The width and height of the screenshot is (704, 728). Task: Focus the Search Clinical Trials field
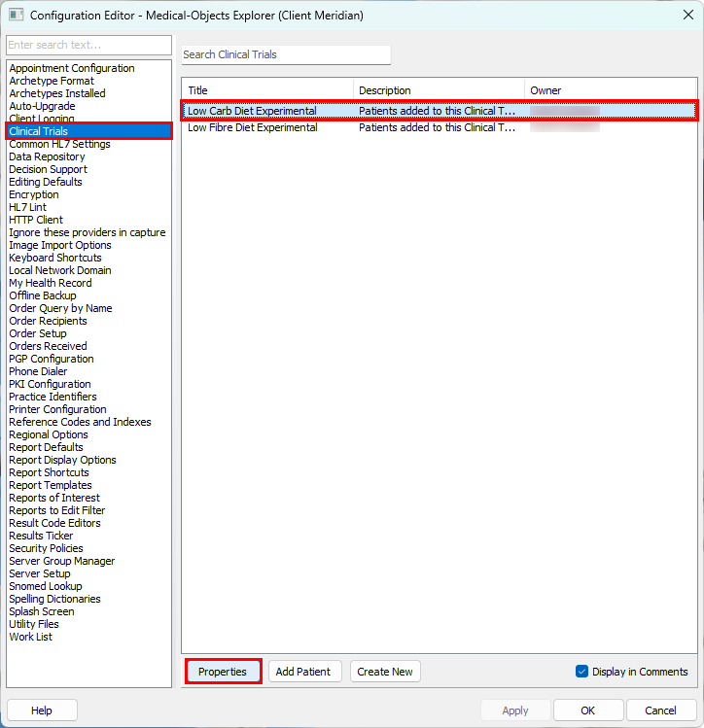(286, 55)
